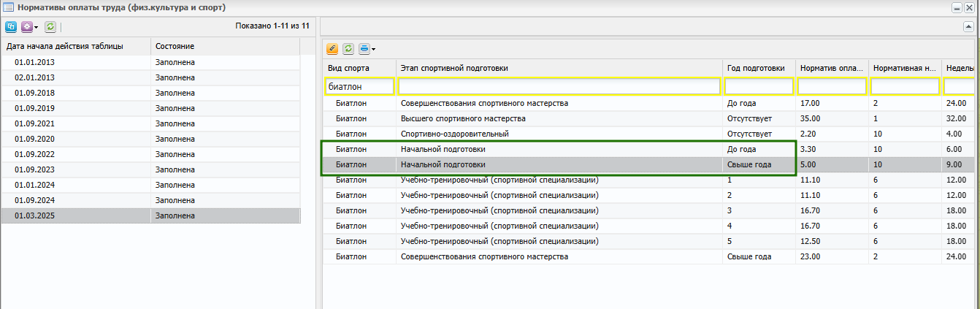The width and height of the screenshot is (980, 309).
Task: Select the 01.09.2024 date row
Action: click(x=150, y=200)
